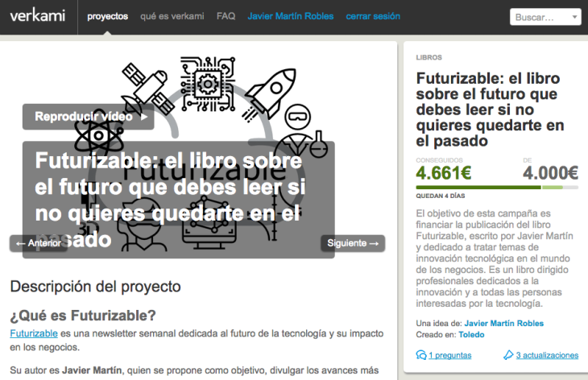
Task: Click cerrar sesión to log out
Action: [373, 16]
